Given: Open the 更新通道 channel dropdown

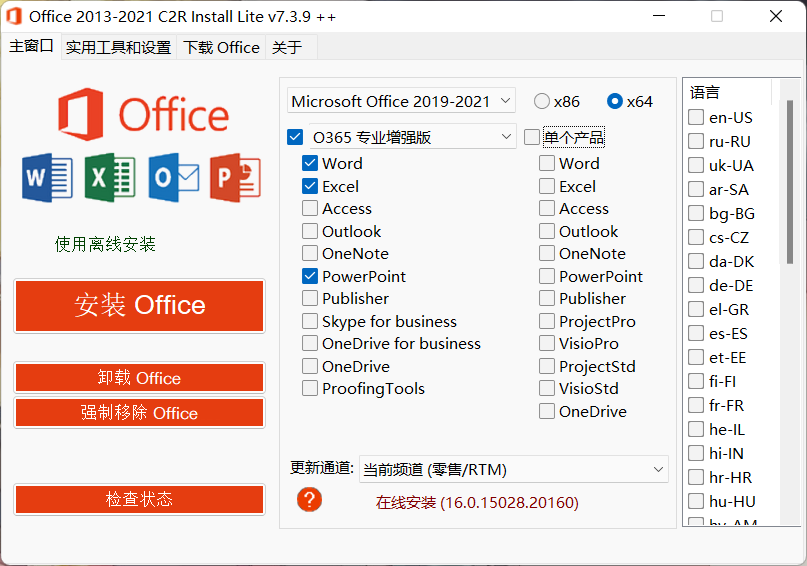Looking at the screenshot, I should point(514,469).
